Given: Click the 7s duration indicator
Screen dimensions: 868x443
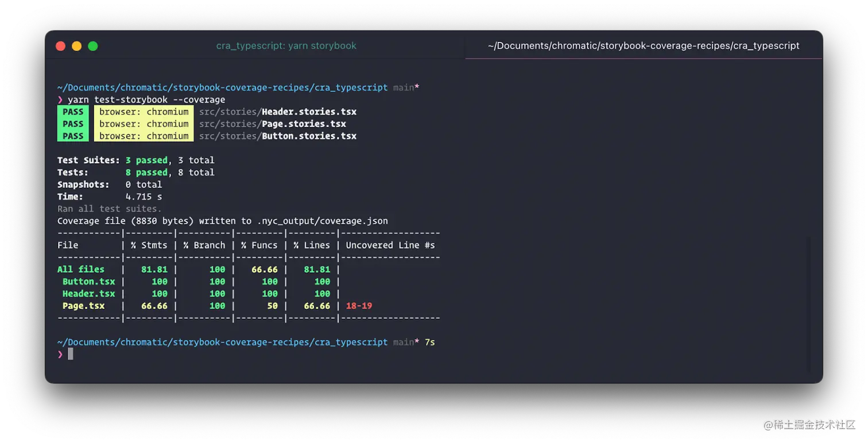Looking at the screenshot, I should 430,342.
